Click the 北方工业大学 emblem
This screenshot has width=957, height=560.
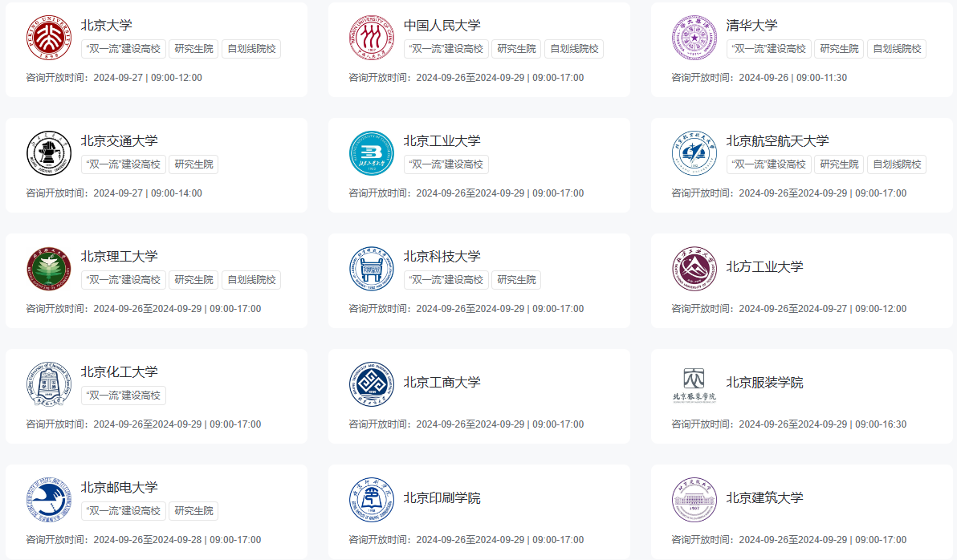click(694, 269)
